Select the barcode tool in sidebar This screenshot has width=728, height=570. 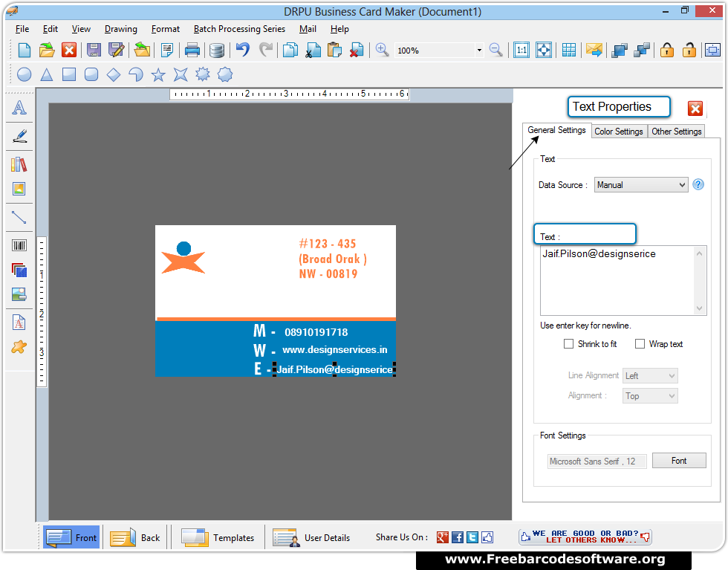click(x=19, y=245)
